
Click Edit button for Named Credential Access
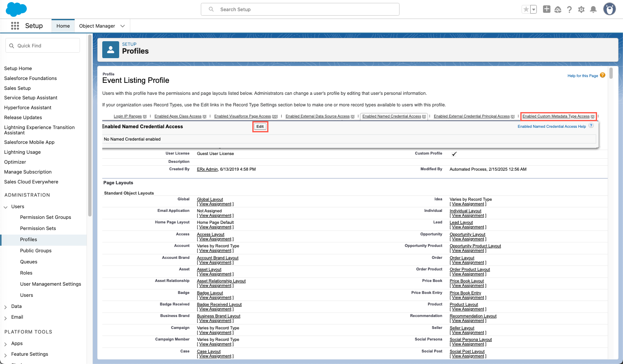coord(260,127)
